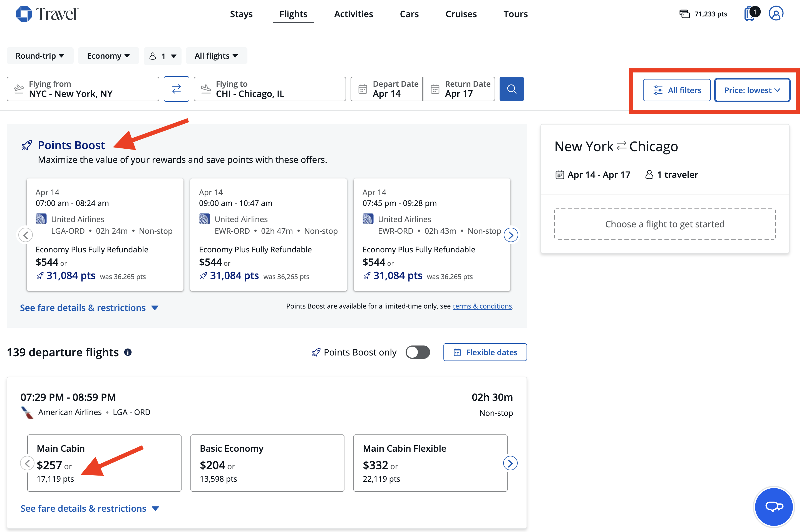Viewport: 804px width, 532px height.
Task: Click the Choose a flight to get started box
Action: (x=664, y=224)
